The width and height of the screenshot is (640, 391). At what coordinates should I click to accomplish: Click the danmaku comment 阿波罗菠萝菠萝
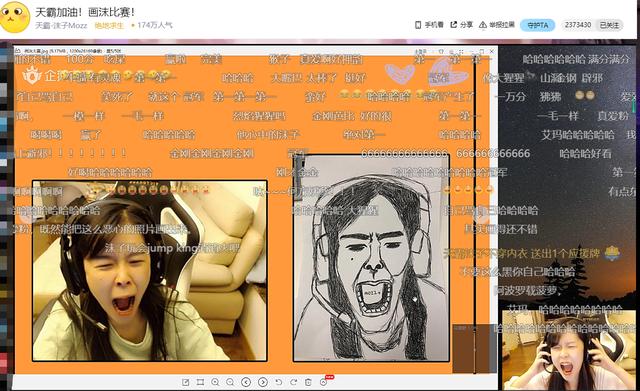click(x=527, y=291)
